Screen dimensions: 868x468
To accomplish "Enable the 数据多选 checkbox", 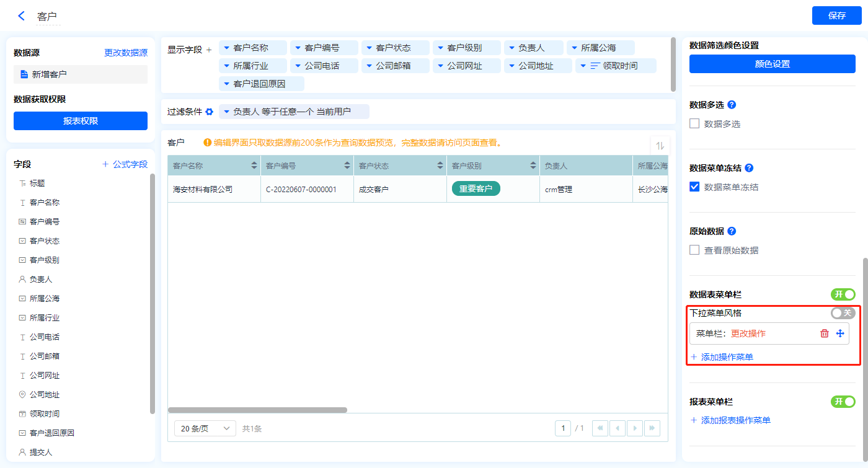I will click(694, 124).
